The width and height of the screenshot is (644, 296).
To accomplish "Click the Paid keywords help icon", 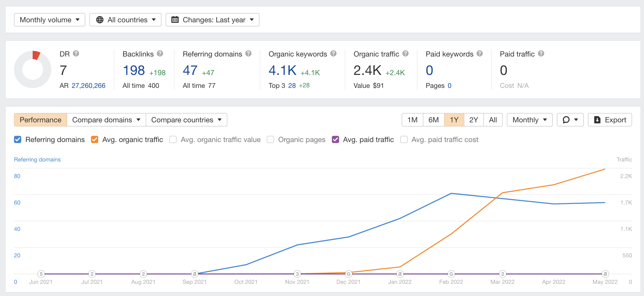I will click(x=480, y=53).
